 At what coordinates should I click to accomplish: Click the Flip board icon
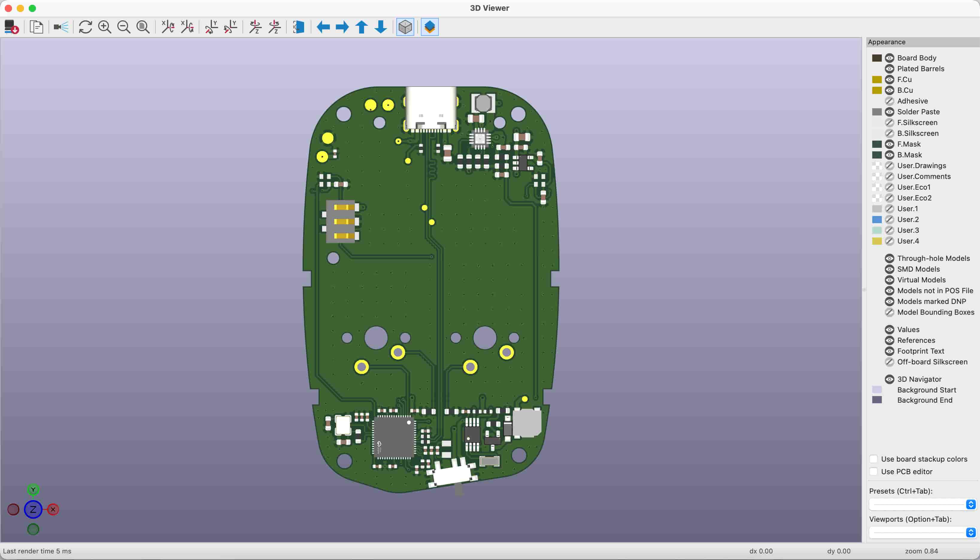click(x=298, y=27)
